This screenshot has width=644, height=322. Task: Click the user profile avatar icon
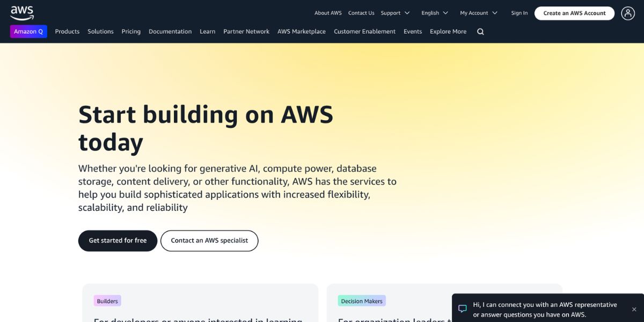(x=628, y=13)
